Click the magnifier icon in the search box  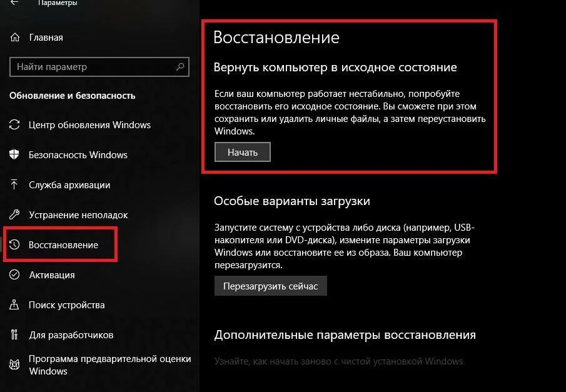click(179, 67)
